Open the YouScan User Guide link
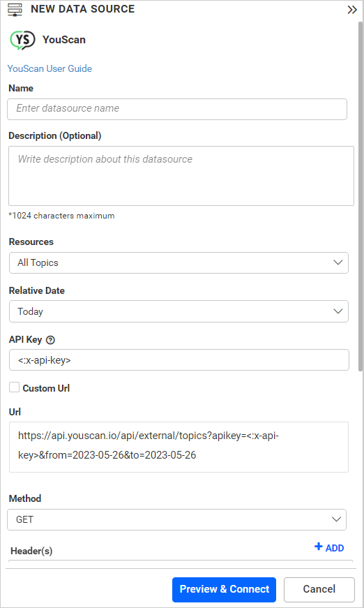Screen dimensions: 364x608 50,68
